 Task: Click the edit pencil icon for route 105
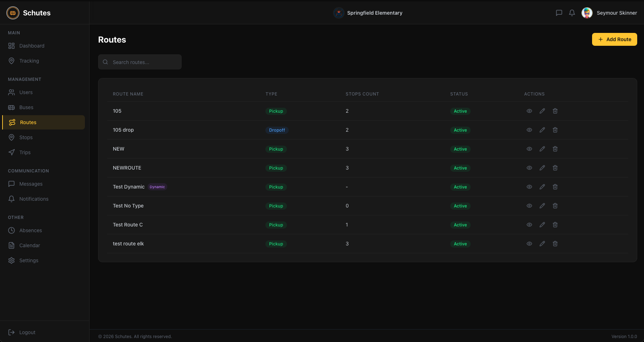point(542,111)
